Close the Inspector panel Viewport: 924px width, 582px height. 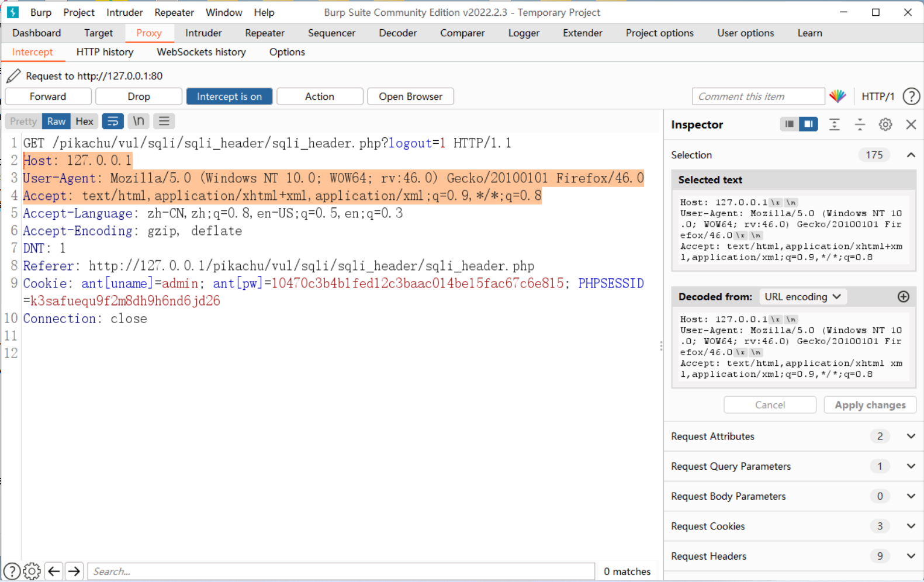911,124
